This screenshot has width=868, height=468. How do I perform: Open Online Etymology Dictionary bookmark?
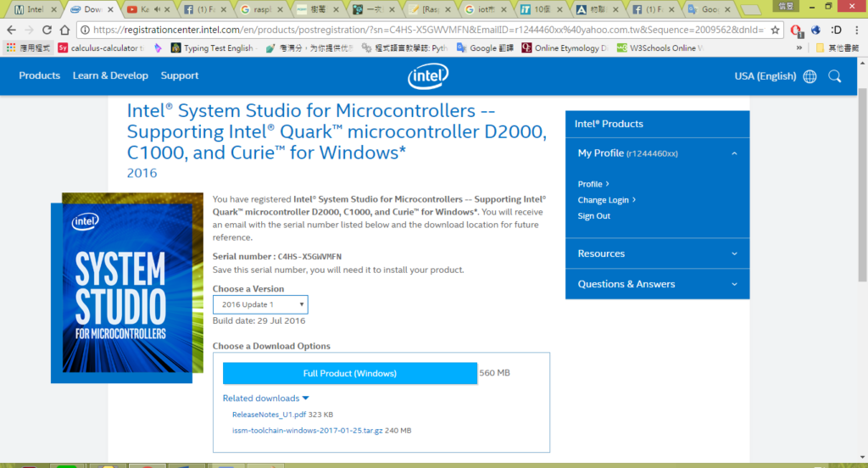(565, 48)
